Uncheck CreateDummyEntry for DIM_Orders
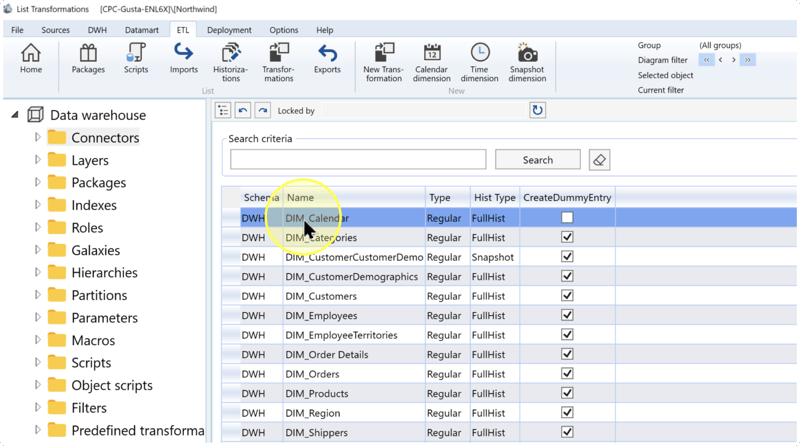The image size is (800, 446). click(567, 374)
